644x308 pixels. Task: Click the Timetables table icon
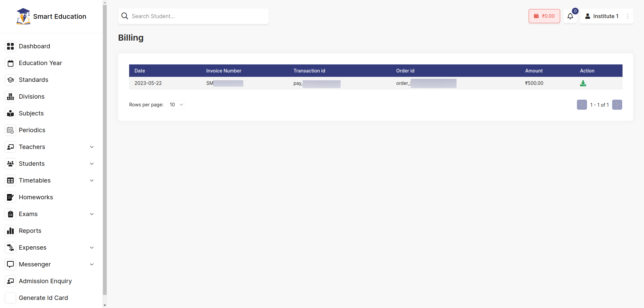point(10,181)
